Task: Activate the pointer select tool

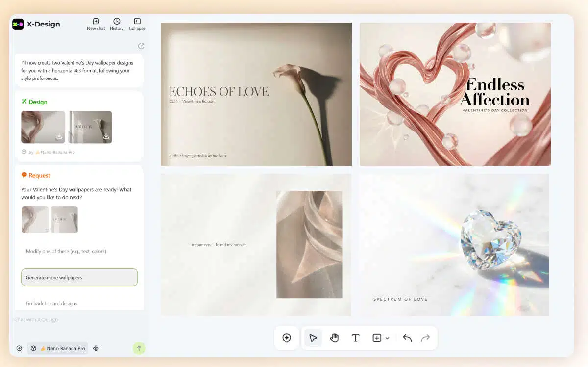Action: pos(313,338)
